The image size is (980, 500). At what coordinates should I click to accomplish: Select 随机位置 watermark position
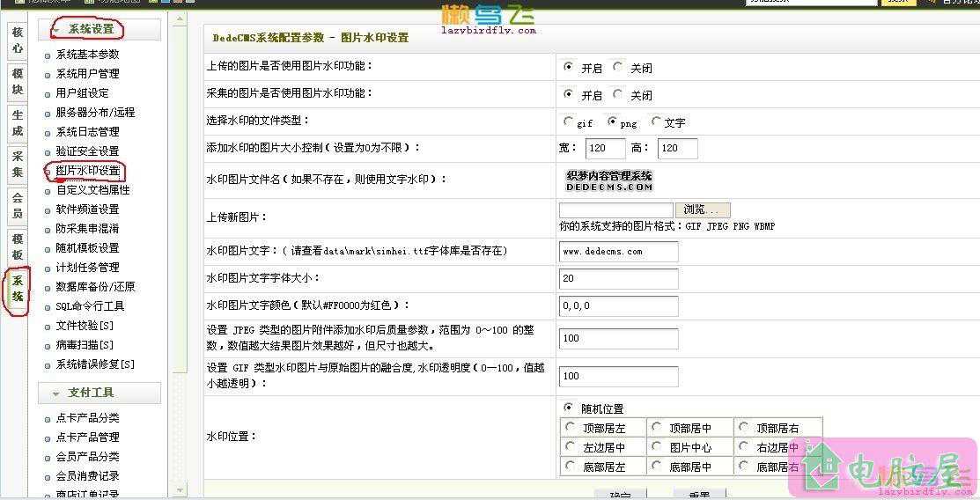(568, 408)
